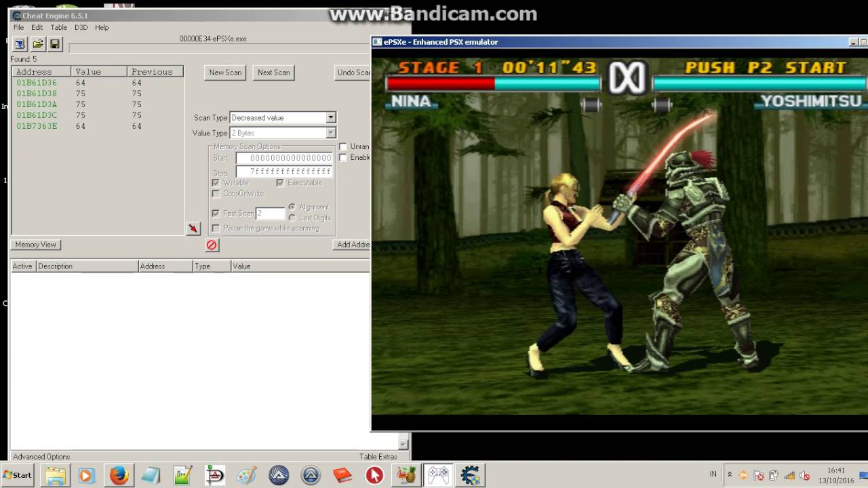Screen dimensions: 868x488
Task: Select the Alignment radio button
Action: click(x=292, y=207)
